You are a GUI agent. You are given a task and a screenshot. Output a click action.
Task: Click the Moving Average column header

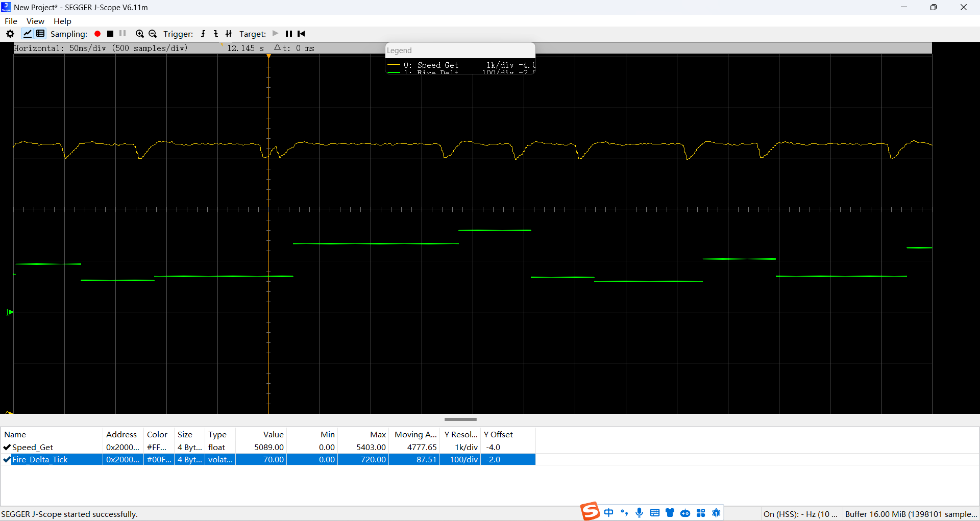[415, 434]
